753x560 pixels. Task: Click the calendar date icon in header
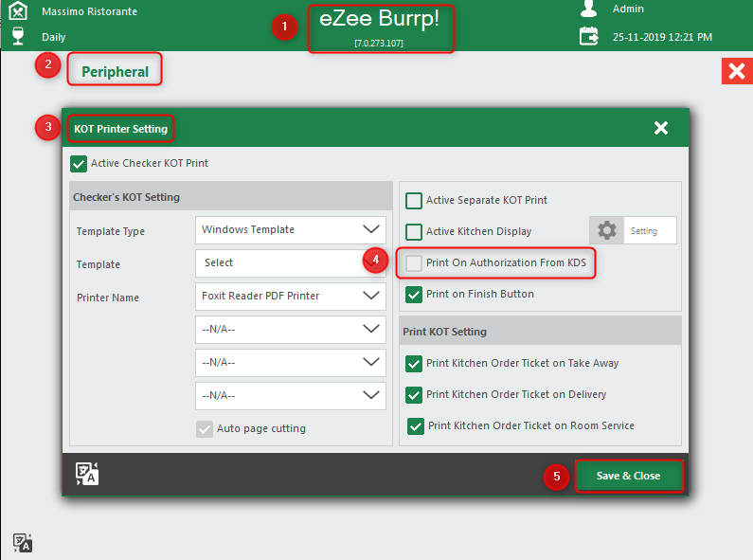click(588, 36)
